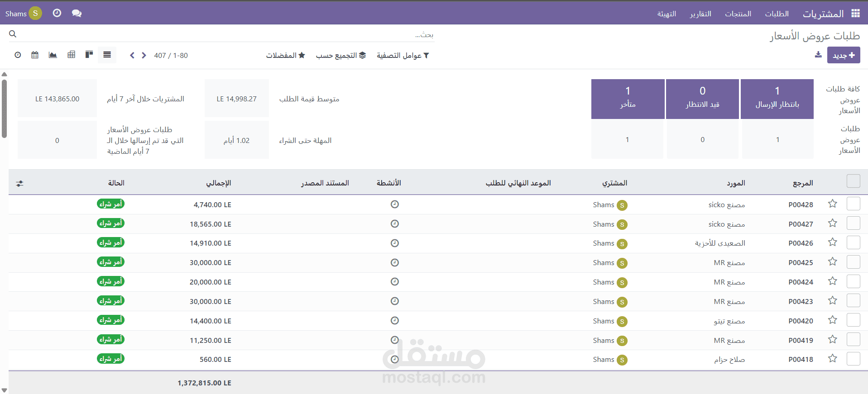
Task: Open the التهيئة configuration menu
Action: [667, 14]
